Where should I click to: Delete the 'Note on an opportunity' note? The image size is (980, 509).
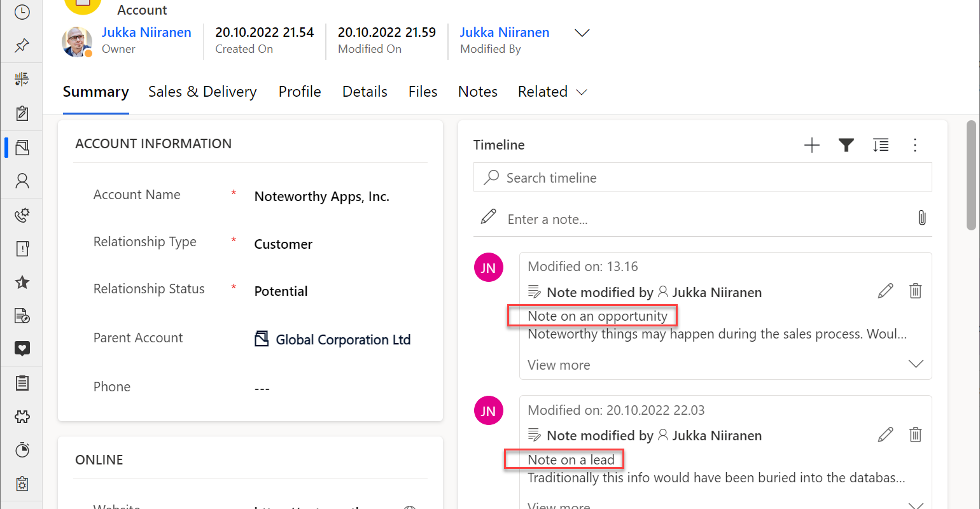[915, 291]
